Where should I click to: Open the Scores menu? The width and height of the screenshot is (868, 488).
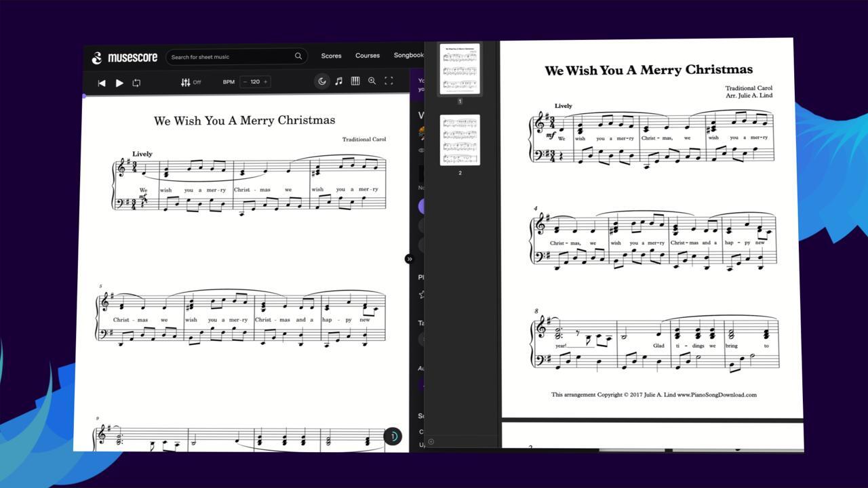331,56
